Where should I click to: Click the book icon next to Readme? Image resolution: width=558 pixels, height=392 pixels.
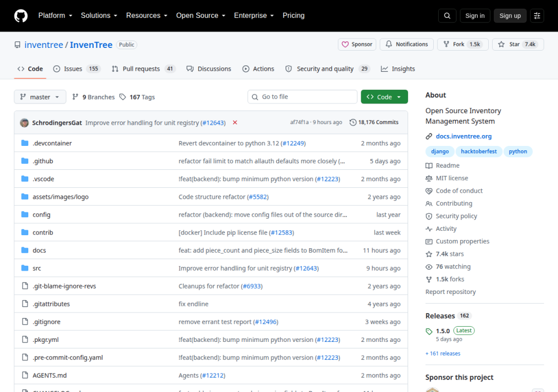[429, 166]
